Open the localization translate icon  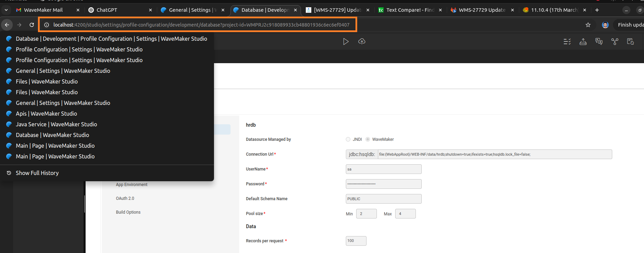(x=599, y=42)
